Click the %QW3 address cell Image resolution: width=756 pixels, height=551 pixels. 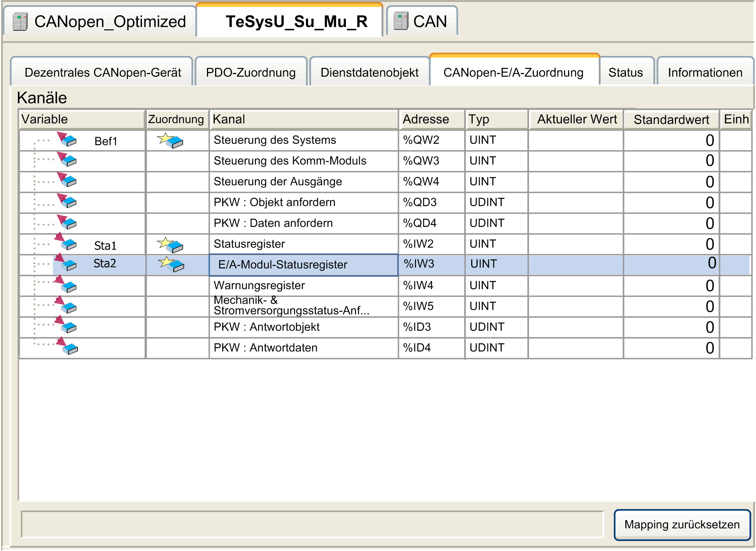[x=432, y=161]
